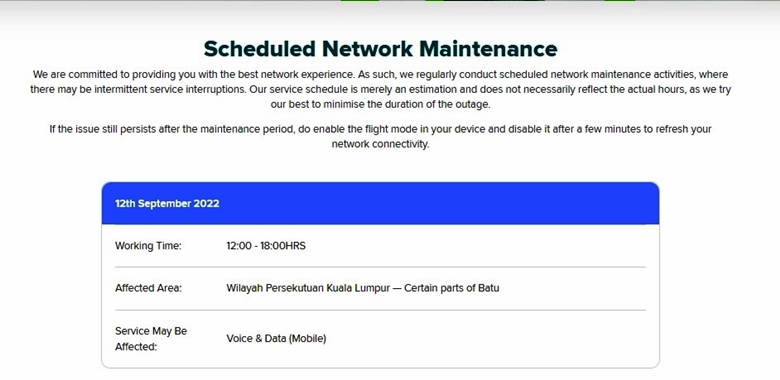Click the network experience commitment paragraph
This screenshot has height=380, width=780.
pyautogui.click(x=381, y=90)
